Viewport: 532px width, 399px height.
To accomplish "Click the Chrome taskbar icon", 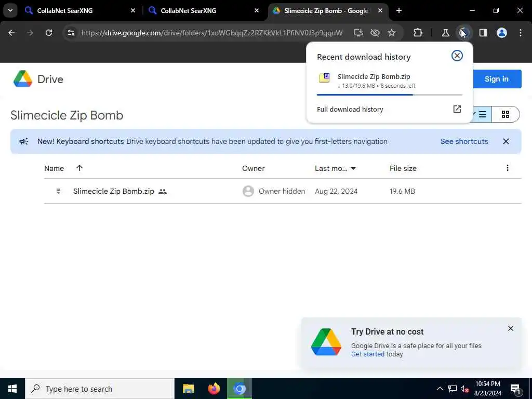I will (x=239, y=389).
